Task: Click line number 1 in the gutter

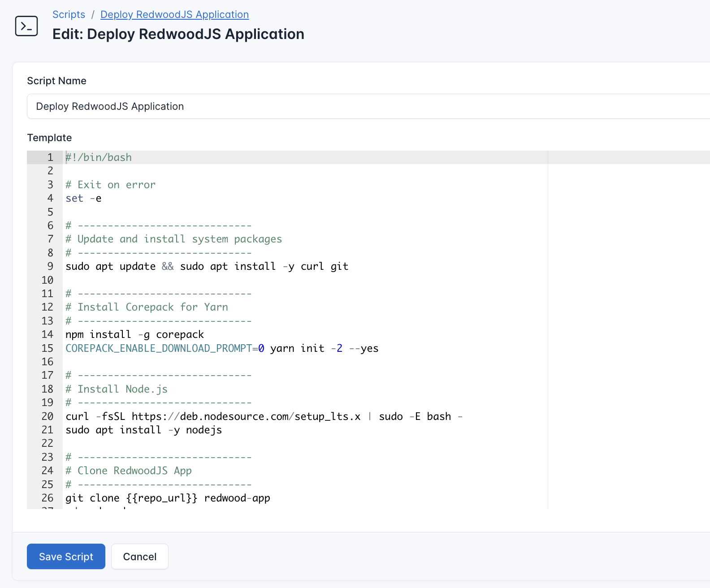Action: (50, 157)
